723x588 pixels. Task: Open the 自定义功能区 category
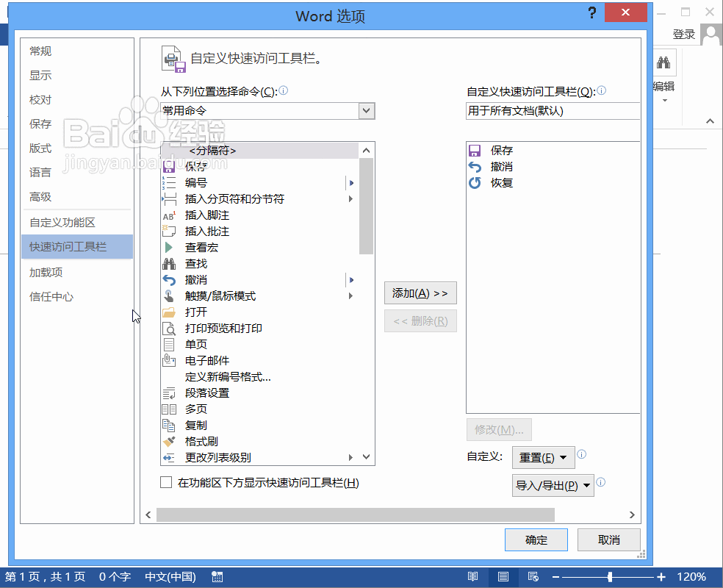(62, 223)
